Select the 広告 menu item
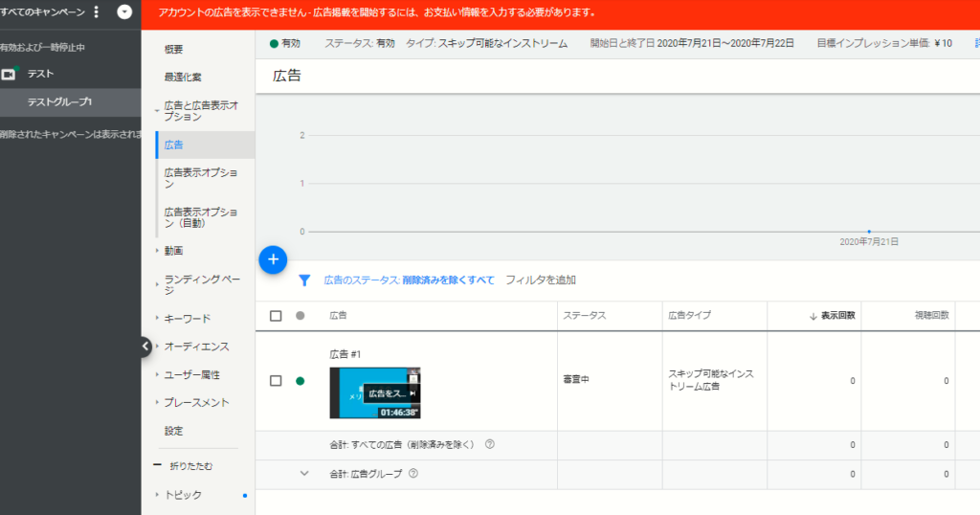This screenshot has height=515, width=980. [x=205, y=145]
